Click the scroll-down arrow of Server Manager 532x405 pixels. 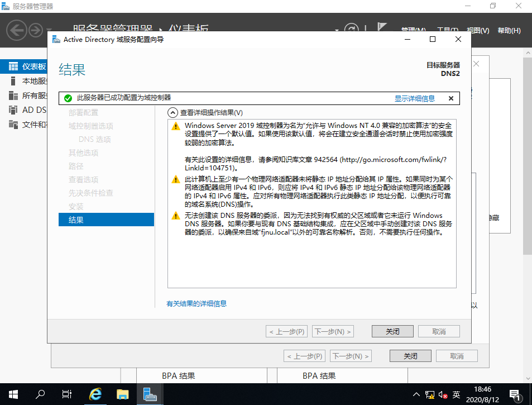(528, 378)
